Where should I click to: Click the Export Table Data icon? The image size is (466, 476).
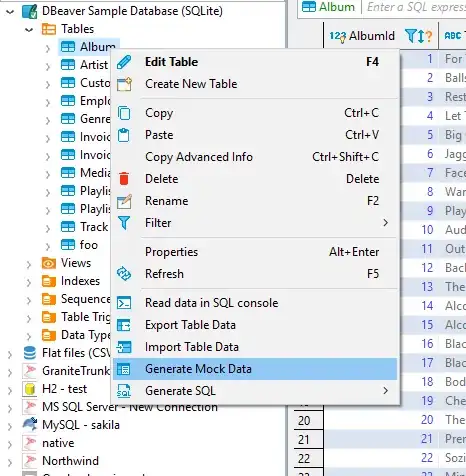(x=124, y=325)
